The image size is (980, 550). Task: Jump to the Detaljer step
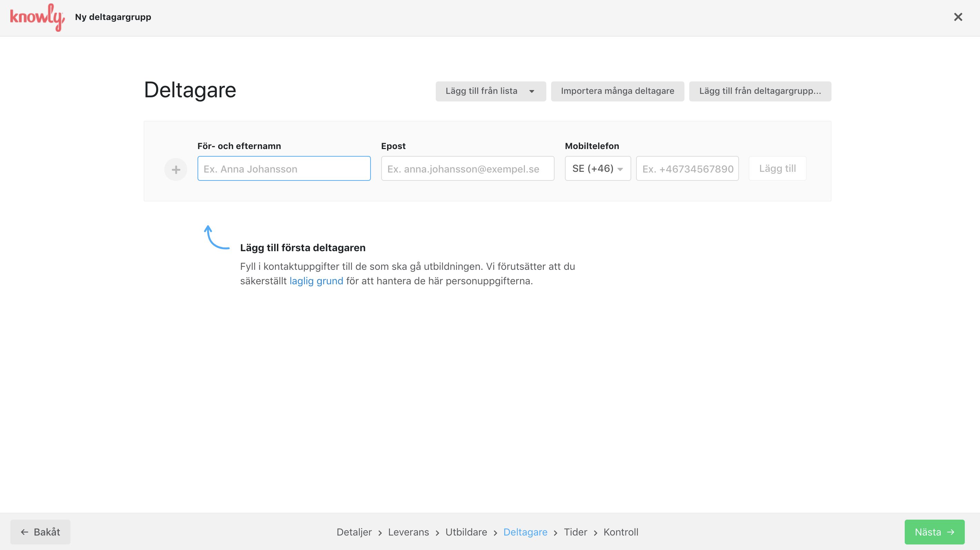[x=354, y=532]
